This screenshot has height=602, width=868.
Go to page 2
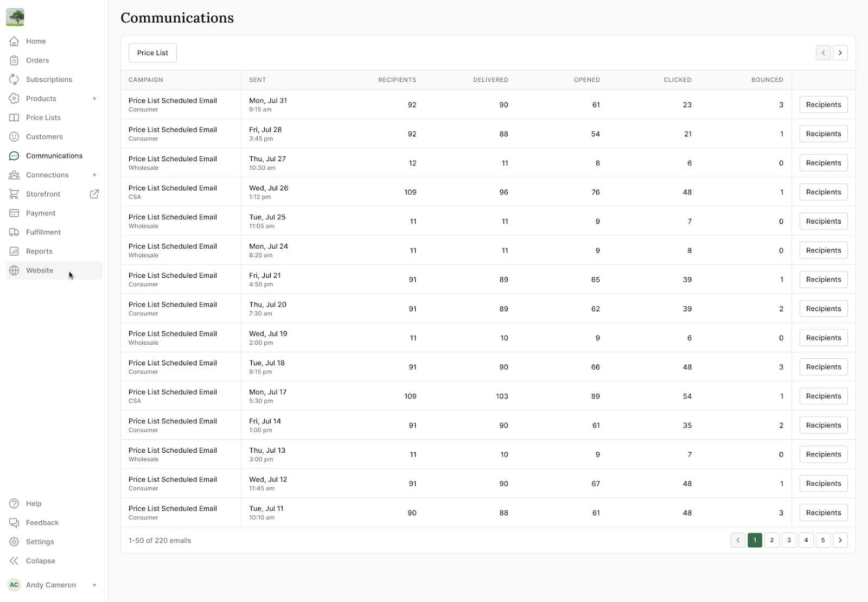pos(772,540)
